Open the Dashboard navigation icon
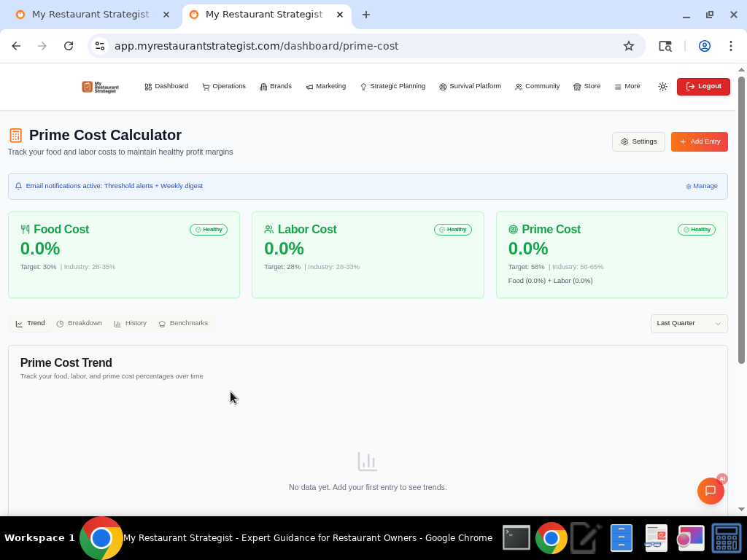Image resolution: width=747 pixels, height=560 pixels. tap(148, 86)
